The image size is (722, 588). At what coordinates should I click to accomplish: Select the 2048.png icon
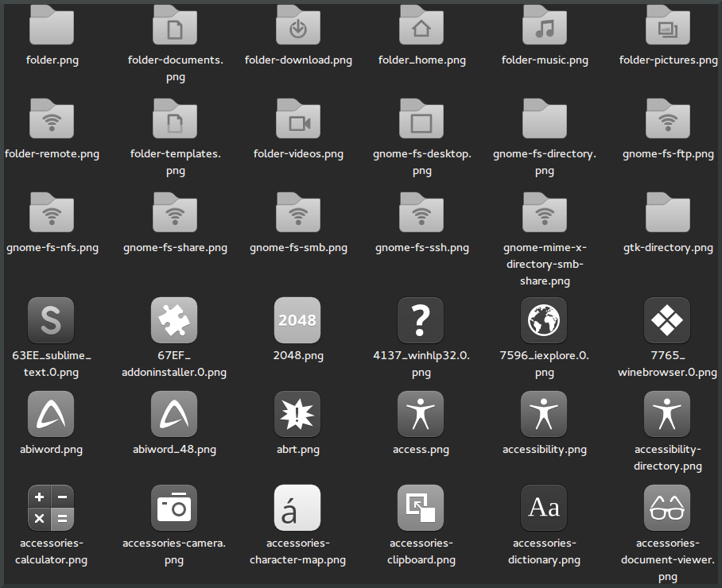297,320
